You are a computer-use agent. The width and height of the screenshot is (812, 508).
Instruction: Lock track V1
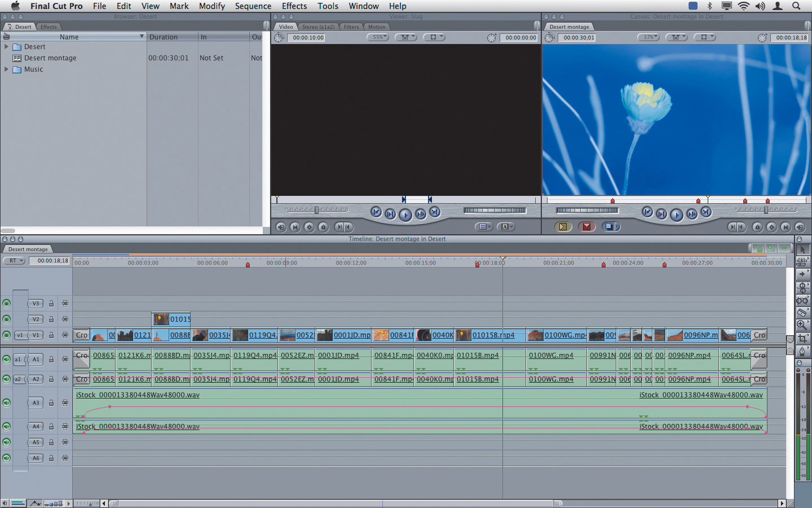(51, 335)
